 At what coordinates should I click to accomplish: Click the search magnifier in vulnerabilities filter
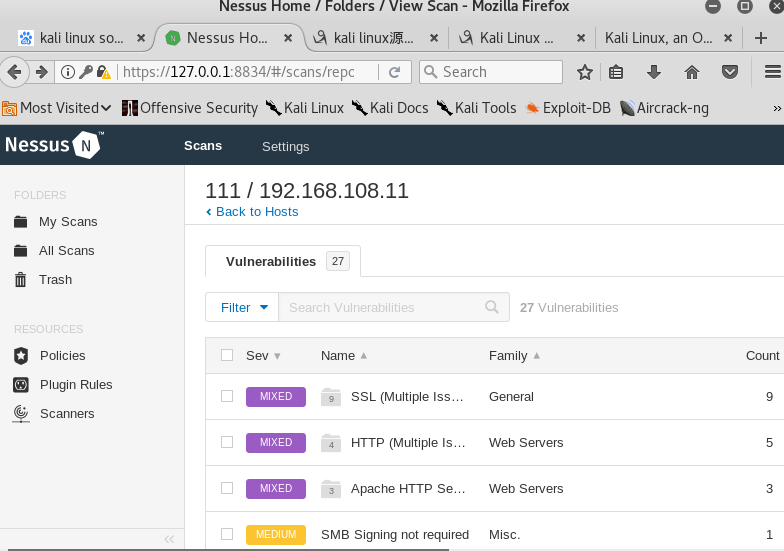492,307
